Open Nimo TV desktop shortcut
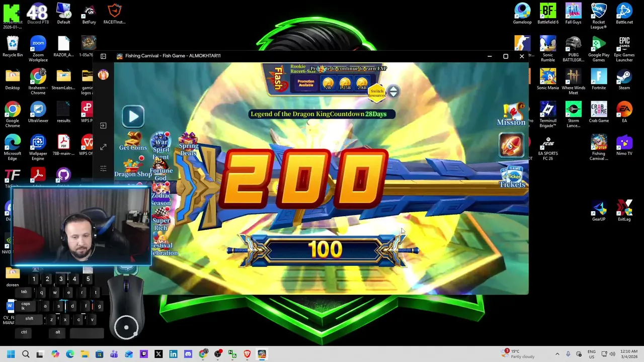The image size is (644, 362). 624,145
